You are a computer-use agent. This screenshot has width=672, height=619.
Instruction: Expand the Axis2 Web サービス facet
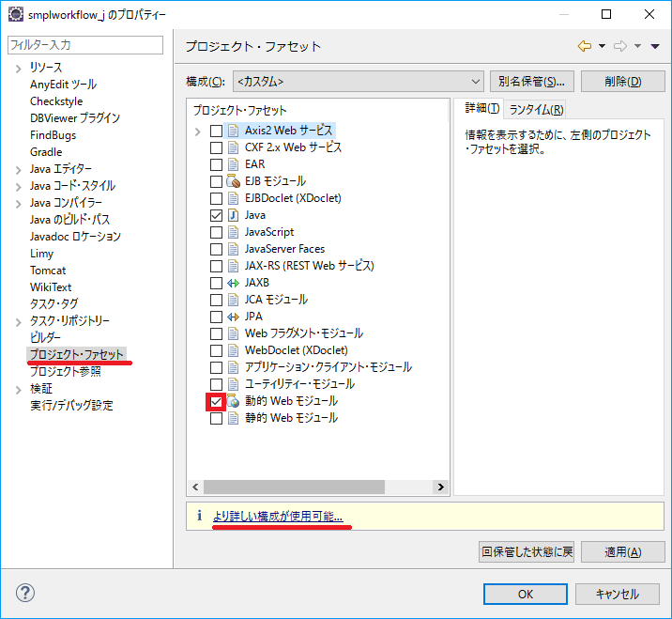tap(198, 132)
